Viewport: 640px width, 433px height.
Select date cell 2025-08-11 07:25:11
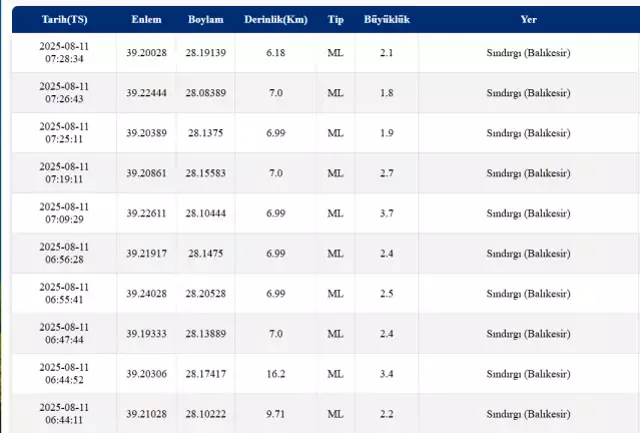coord(64,133)
